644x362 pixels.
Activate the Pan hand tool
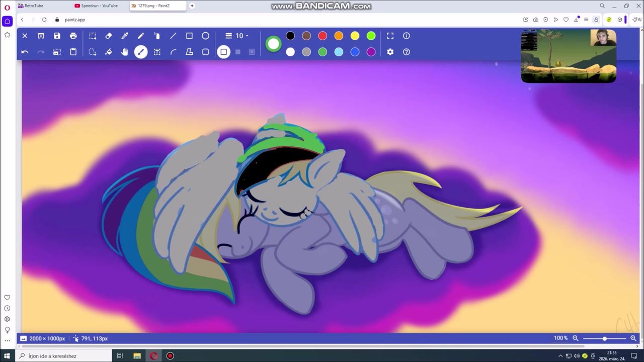point(125,52)
